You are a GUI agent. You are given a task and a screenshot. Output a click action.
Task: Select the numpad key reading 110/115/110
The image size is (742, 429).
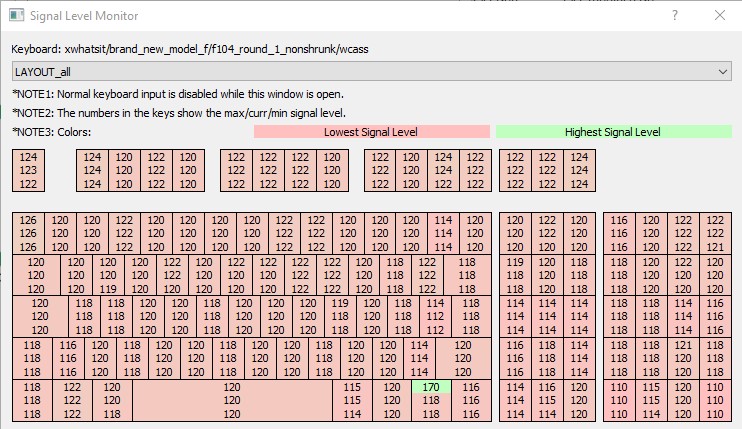coord(651,400)
